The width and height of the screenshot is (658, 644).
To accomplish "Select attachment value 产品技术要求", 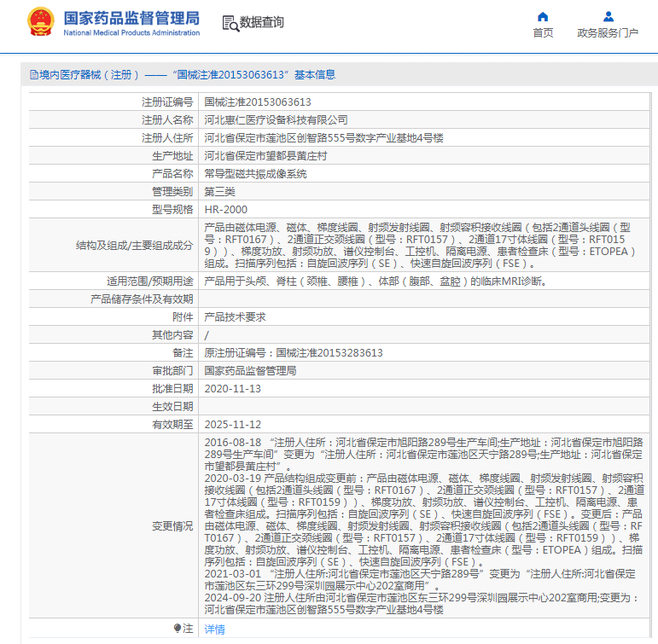I will pyautogui.click(x=235, y=317).
